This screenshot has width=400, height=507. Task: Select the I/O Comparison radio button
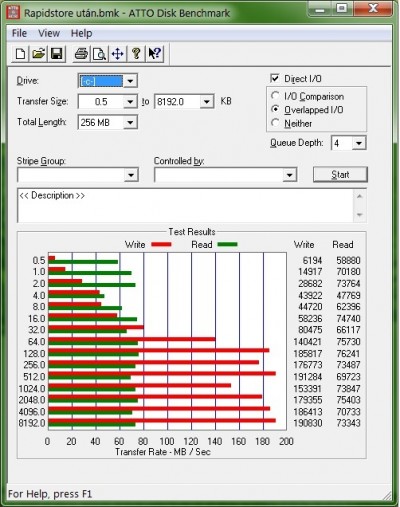coord(275,96)
